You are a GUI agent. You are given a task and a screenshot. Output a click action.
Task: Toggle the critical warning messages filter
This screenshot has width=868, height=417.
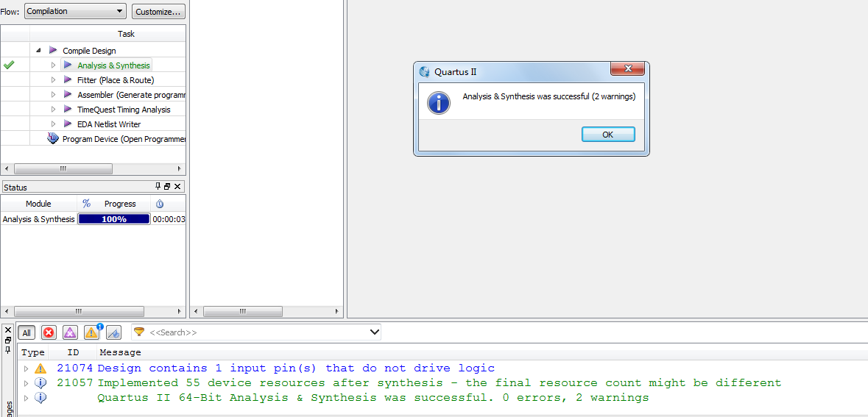[70, 332]
